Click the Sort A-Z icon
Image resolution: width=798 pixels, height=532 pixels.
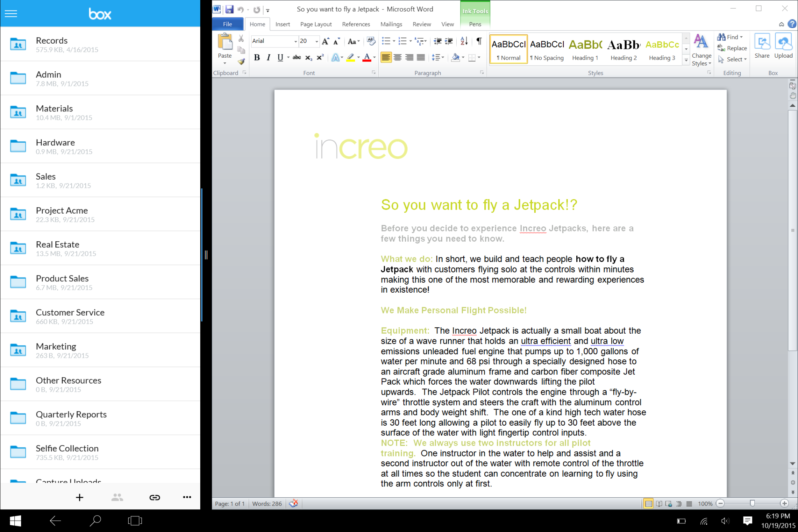(464, 41)
